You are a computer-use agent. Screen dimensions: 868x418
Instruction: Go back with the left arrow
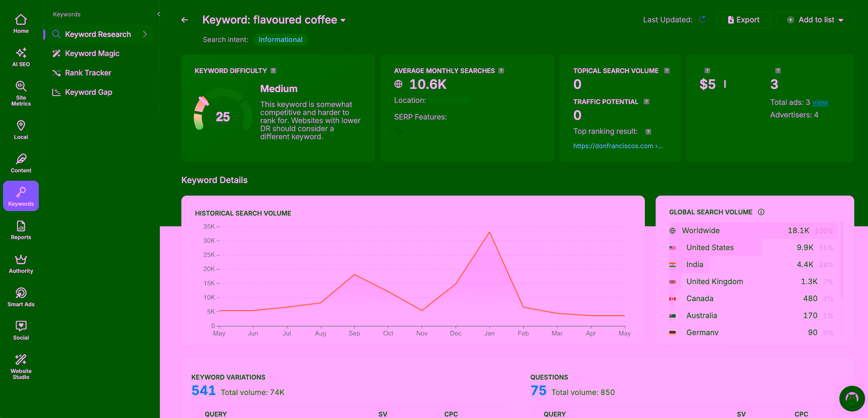[185, 20]
